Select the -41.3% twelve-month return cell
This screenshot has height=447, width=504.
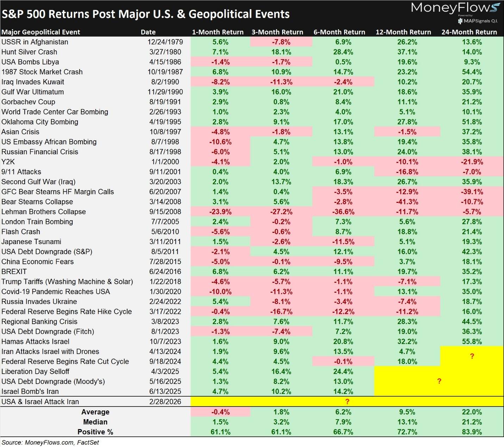pyautogui.click(x=407, y=202)
